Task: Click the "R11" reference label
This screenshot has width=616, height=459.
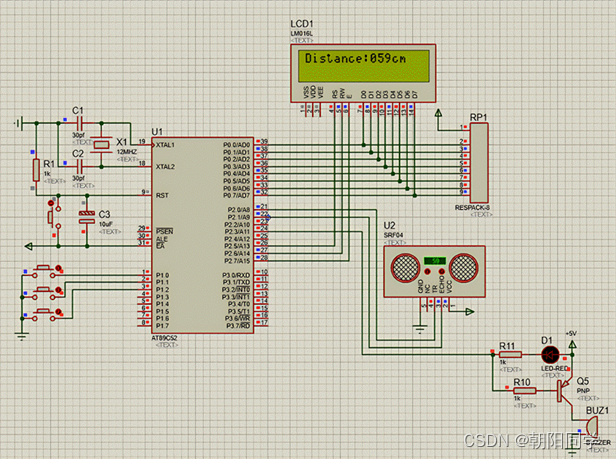Action: coord(507,346)
